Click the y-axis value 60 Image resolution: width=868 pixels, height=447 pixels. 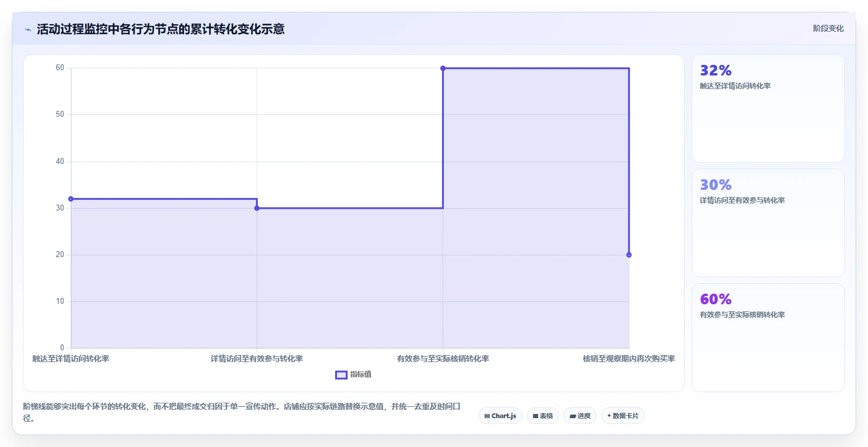click(x=60, y=68)
